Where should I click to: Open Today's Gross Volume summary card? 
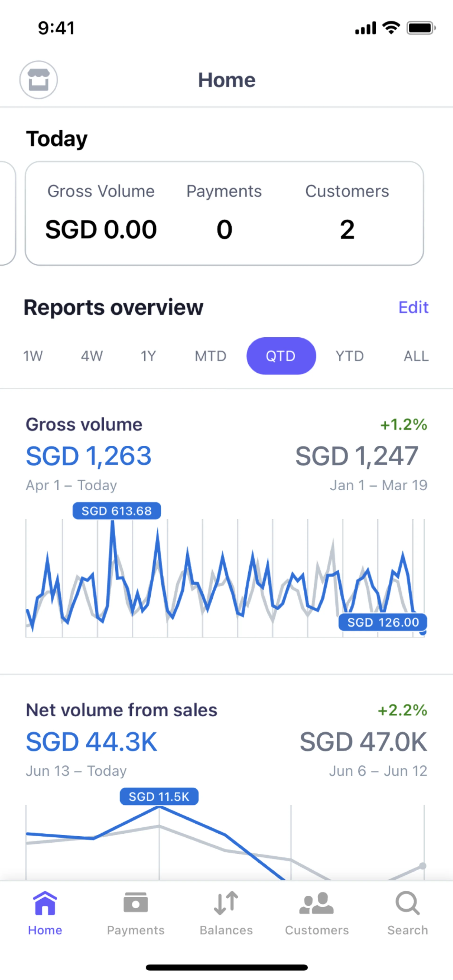pos(224,213)
